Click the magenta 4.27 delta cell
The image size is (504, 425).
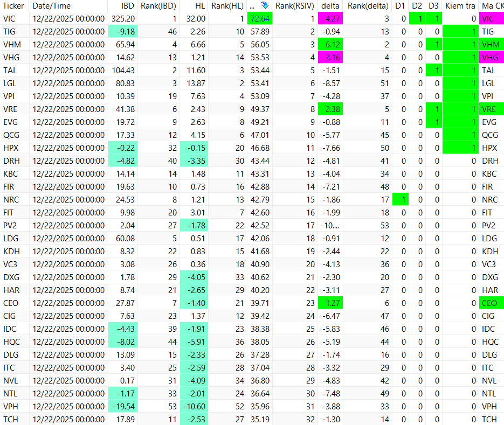330,19
